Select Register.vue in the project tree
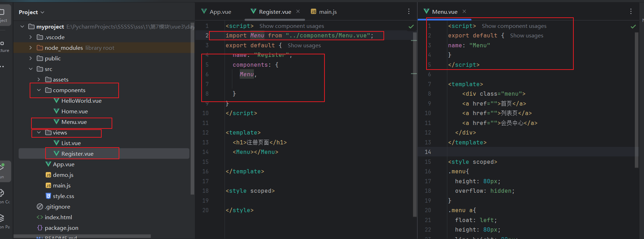The image size is (644, 239). [77, 154]
